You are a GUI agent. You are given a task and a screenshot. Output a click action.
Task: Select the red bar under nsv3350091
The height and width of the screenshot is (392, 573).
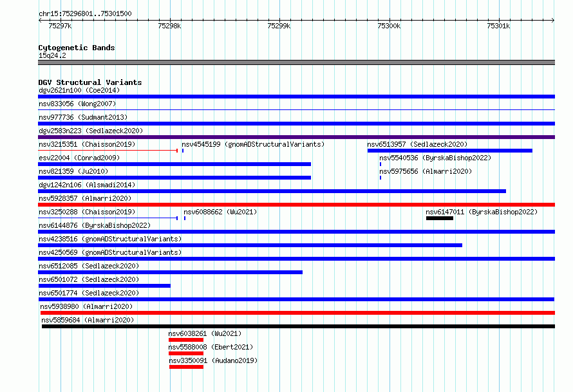point(186,367)
